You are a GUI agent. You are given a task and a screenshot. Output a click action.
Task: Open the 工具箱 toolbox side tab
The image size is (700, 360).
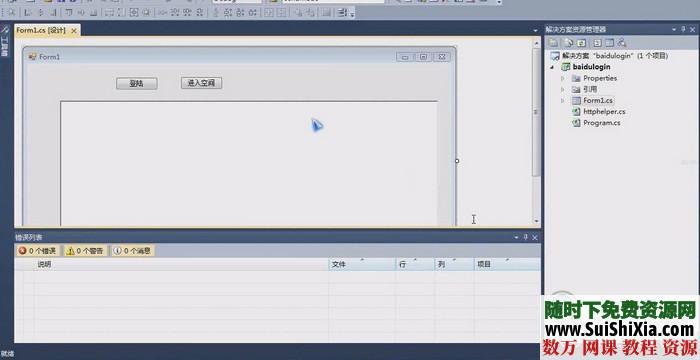coord(4,42)
